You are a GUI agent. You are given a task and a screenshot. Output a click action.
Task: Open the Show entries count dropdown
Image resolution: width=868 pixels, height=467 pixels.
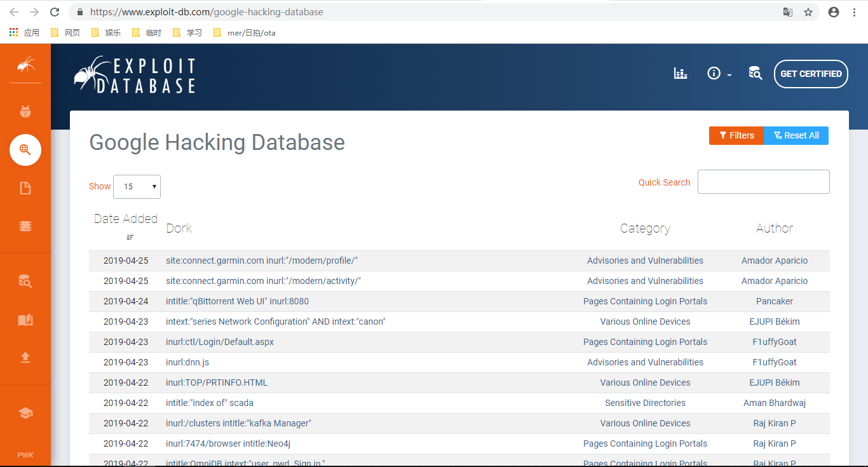point(137,187)
